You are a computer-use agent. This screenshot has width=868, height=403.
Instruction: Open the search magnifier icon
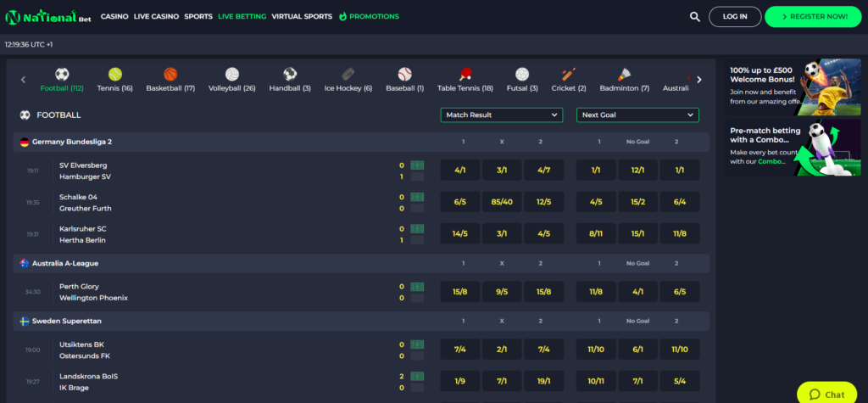tap(695, 17)
